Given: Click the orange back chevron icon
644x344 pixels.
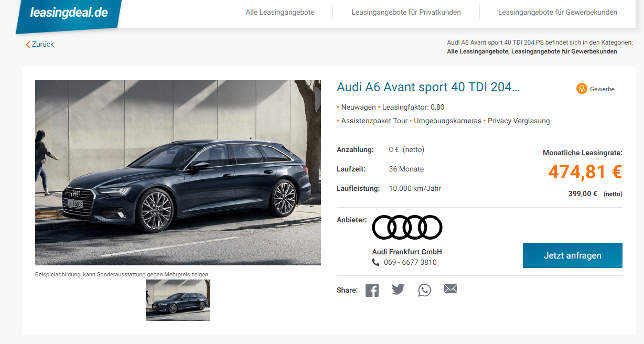Looking at the screenshot, I should coord(28,45).
